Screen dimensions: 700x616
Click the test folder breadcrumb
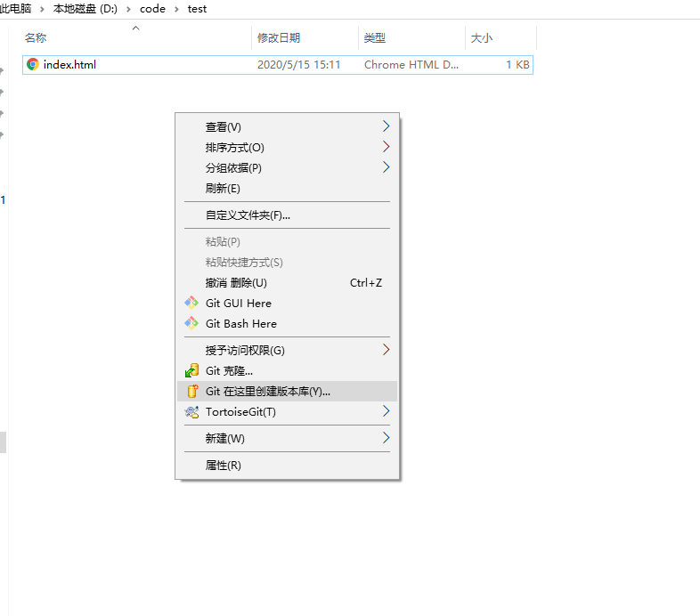coord(197,9)
